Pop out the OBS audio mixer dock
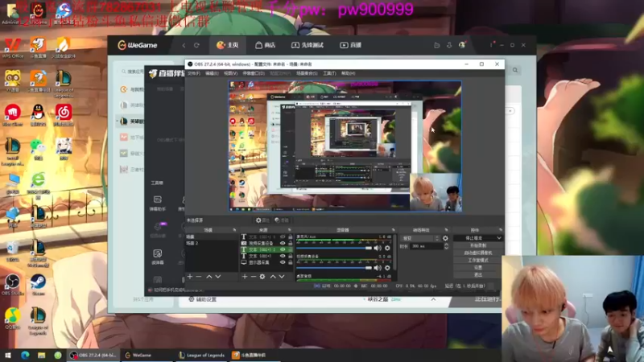This screenshot has height=362, width=644. click(x=394, y=230)
